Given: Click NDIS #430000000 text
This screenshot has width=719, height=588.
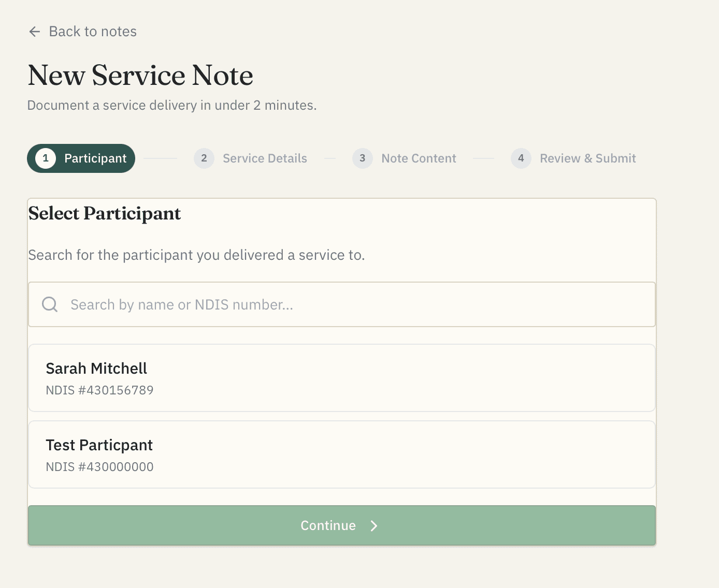Looking at the screenshot, I should (99, 467).
